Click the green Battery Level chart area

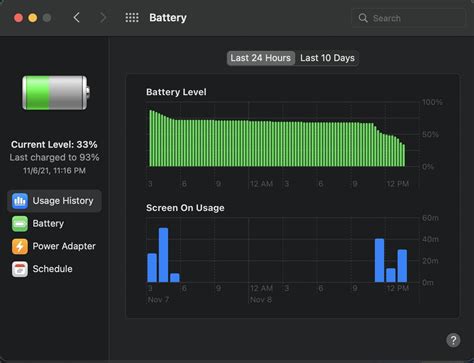(x=277, y=138)
